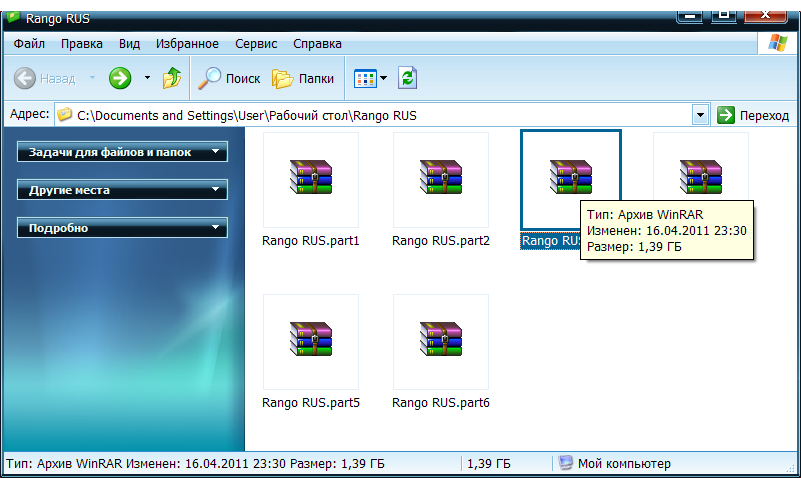Click the Views grid icon
This screenshot has width=801, height=478.
[x=365, y=79]
